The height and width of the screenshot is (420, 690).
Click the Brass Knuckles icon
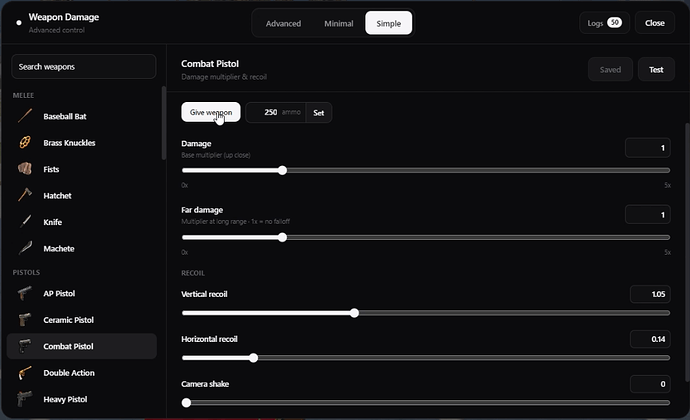tap(25, 143)
